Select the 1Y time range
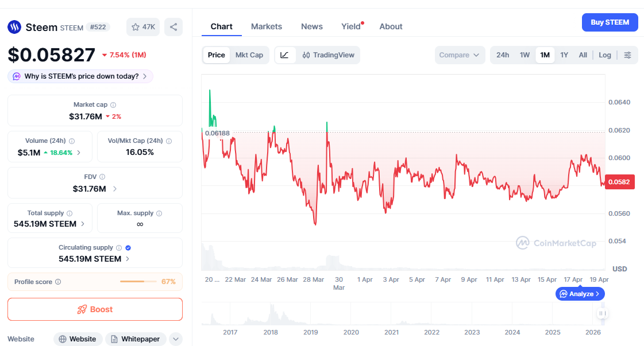 [x=564, y=55]
